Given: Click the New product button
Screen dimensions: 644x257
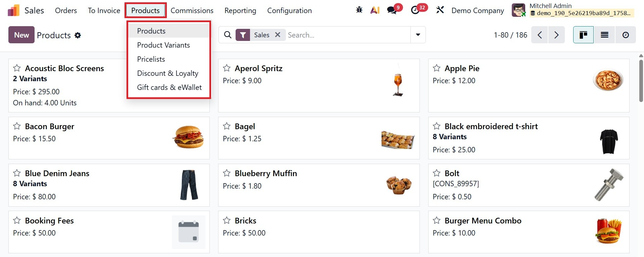Looking at the screenshot, I should click(x=21, y=35).
